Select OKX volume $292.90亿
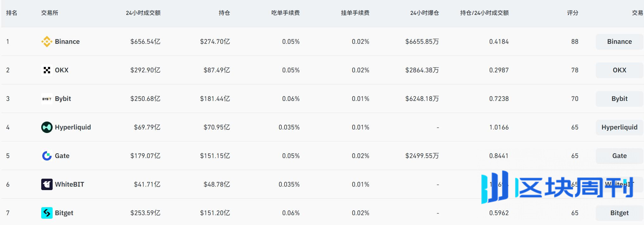 [x=145, y=70]
